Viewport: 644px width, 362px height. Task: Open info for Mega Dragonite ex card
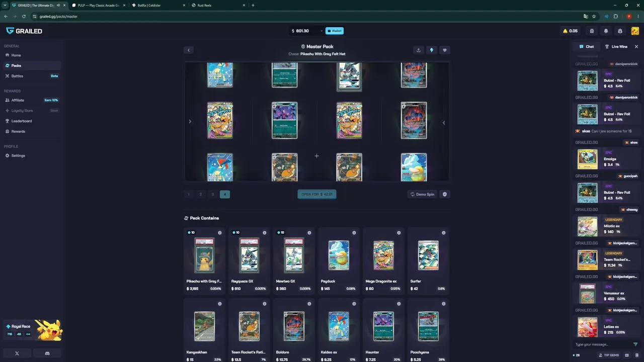click(x=399, y=233)
